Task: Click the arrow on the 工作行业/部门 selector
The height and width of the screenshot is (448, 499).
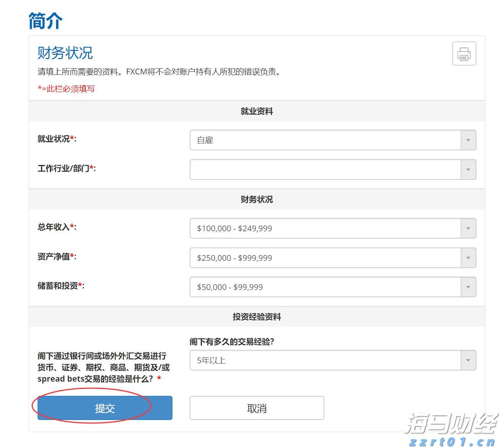Action: click(468, 169)
